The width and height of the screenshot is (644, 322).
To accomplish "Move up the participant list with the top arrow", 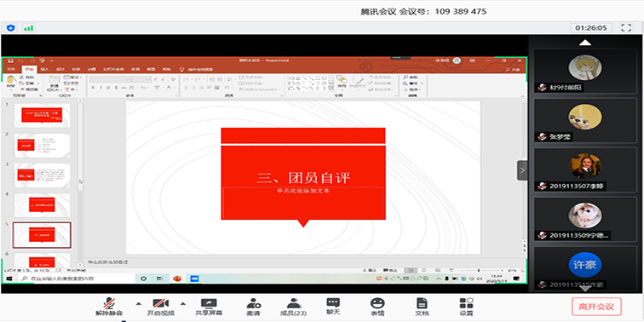I will [585, 43].
